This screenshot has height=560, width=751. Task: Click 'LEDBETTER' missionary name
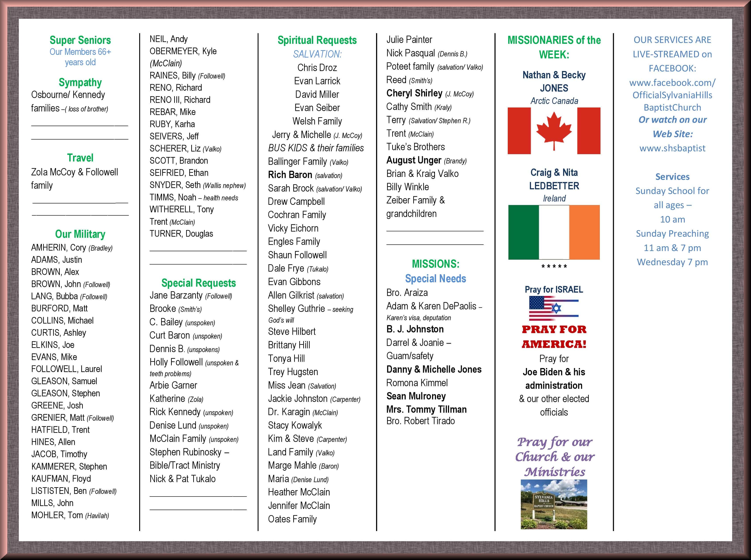point(554,186)
